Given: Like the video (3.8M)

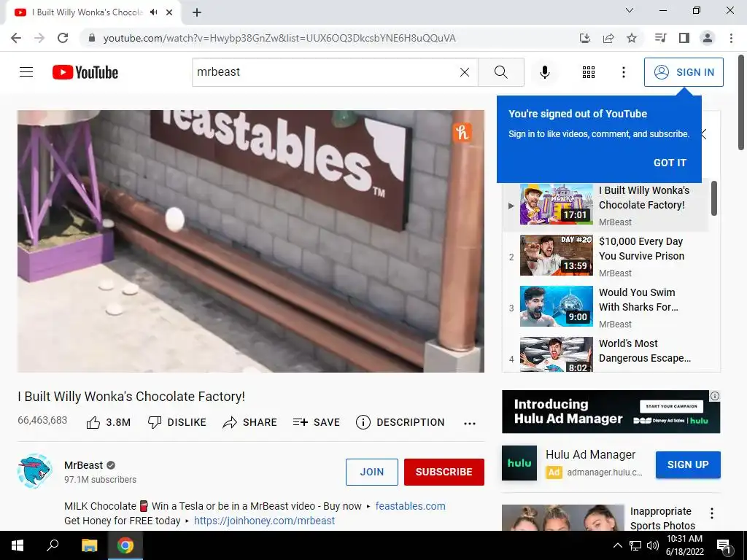Looking at the screenshot, I should click(x=108, y=422).
